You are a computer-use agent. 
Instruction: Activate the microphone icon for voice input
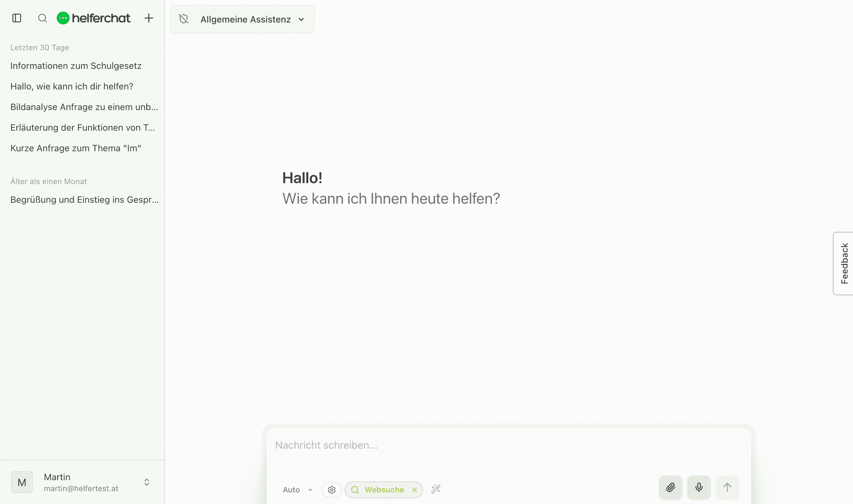tap(698, 487)
